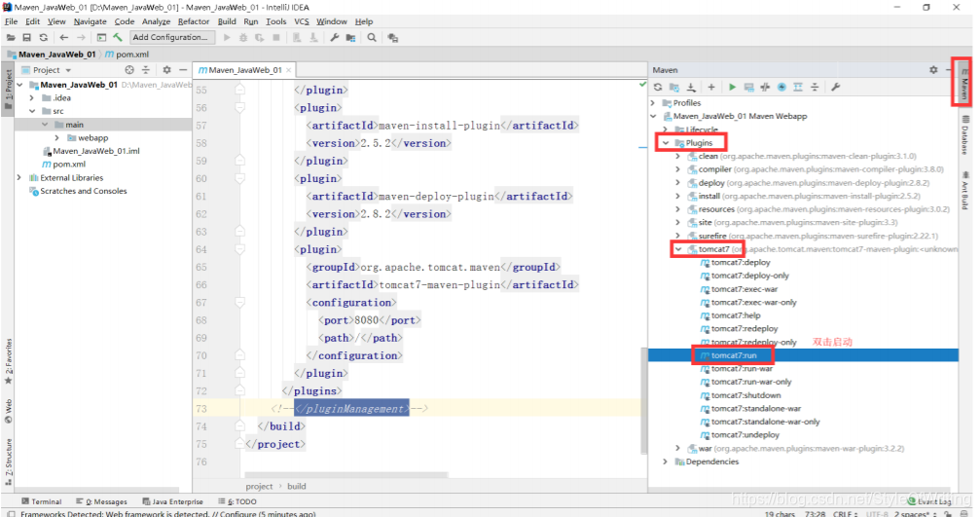The width and height of the screenshot is (980, 517).
Task: Click the green Build project hammer icon
Action: 118,38
